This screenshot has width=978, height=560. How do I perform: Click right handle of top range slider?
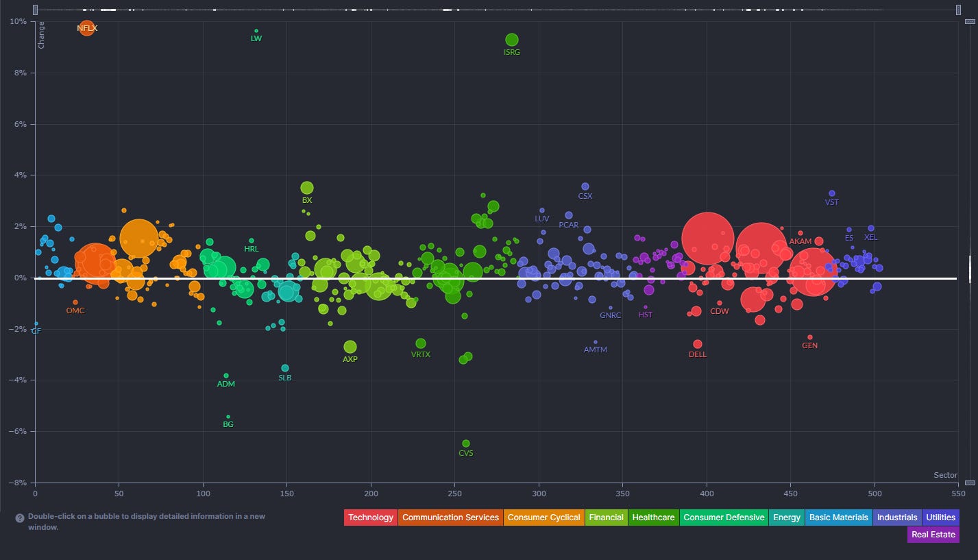pos(959,10)
